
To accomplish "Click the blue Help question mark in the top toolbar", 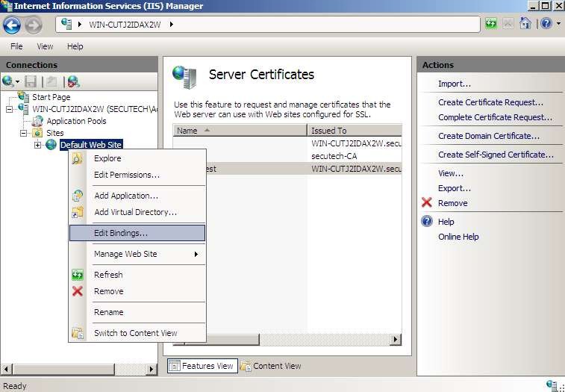I will [x=546, y=24].
